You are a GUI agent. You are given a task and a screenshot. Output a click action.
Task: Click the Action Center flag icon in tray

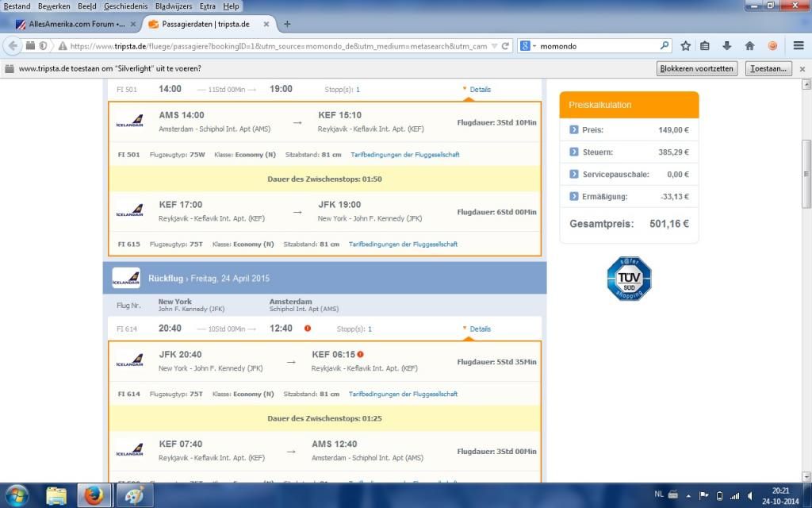click(x=704, y=496)
